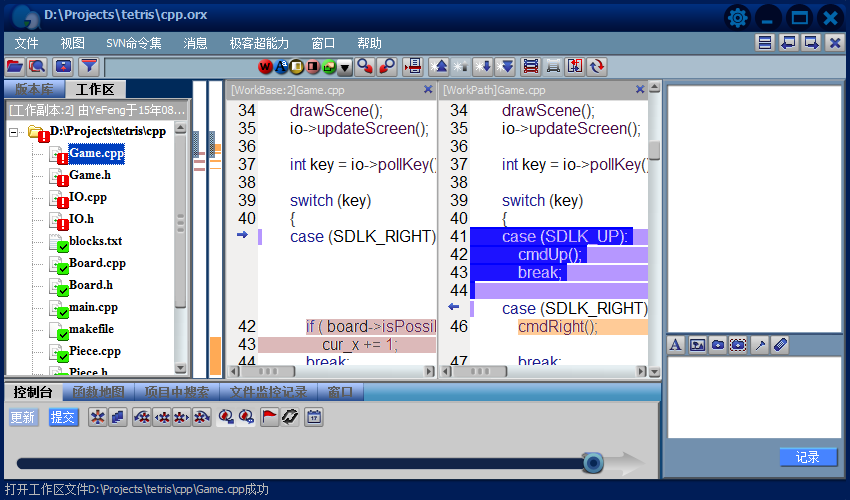Click the red-blue asterisk icon in console toolbar
The width and height of the screenshot is (850, 500).
pyautogui.click(x=98, y=417)
